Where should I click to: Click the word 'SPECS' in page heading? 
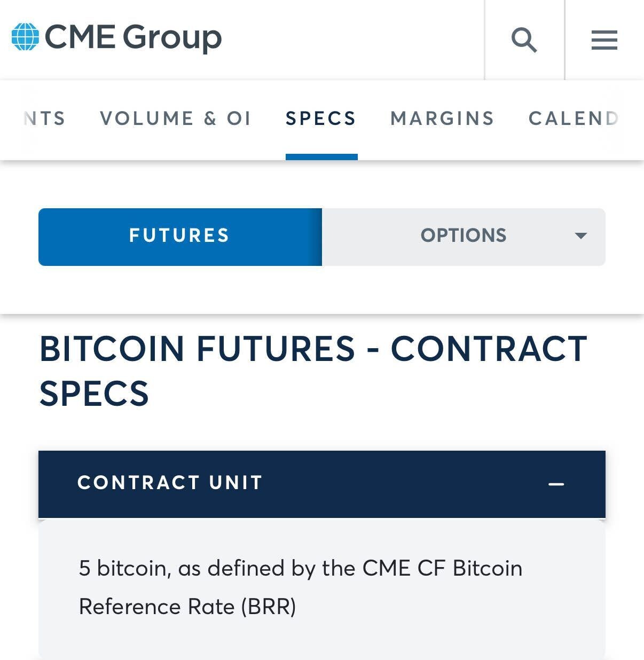pyautogui.click(x=94, y=394)
